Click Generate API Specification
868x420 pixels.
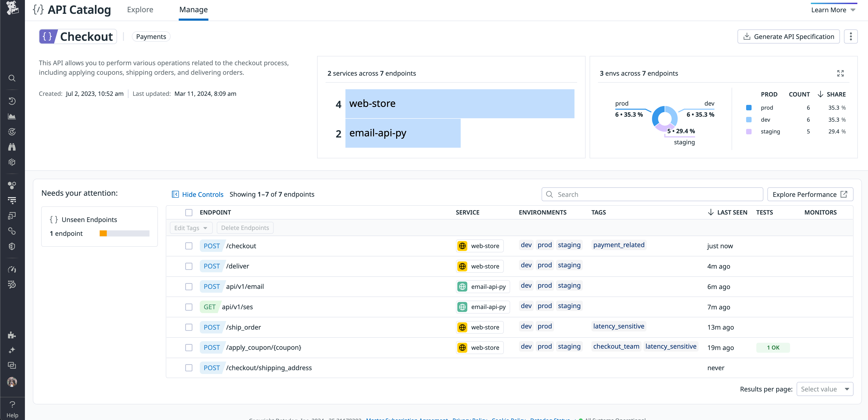788,36
